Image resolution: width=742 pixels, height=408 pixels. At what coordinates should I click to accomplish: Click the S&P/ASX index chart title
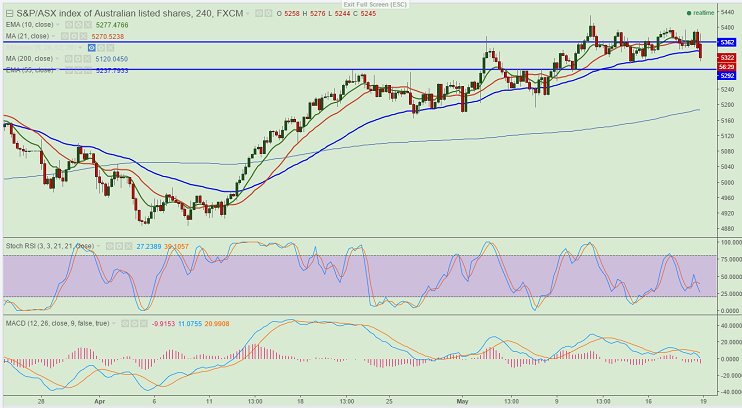tap(130, 14)
